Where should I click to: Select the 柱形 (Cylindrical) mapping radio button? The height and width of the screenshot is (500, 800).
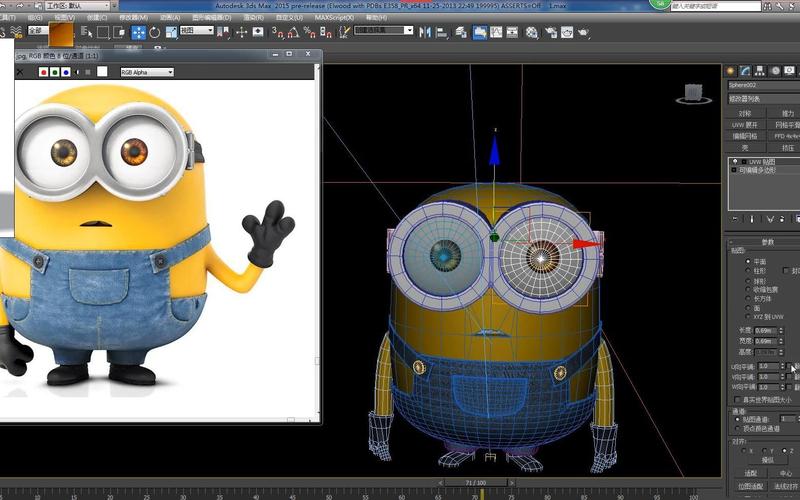pyautogui.click(x=748, y=271)
